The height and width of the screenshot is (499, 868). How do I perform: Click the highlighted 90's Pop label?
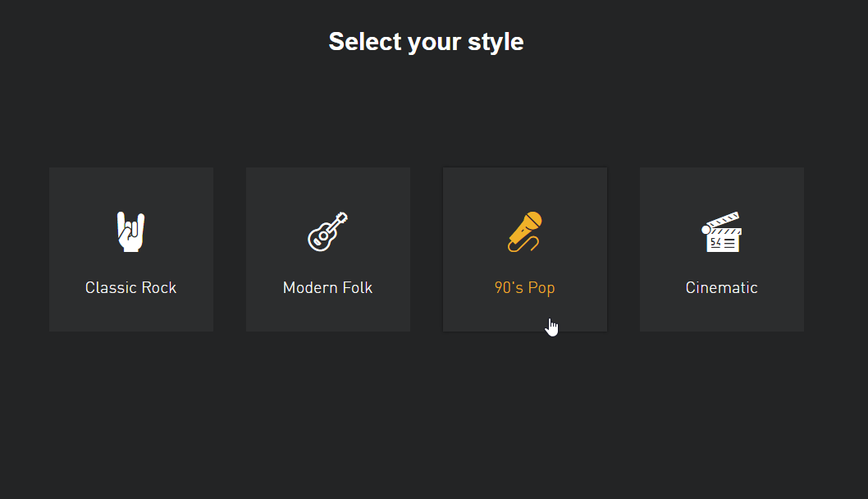(x=525, y=288)
